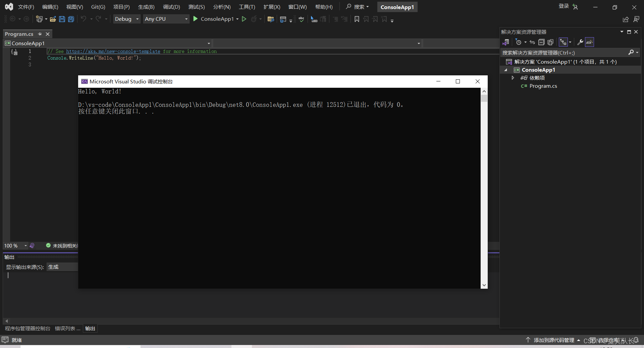Click the spell checker abc icon
Screen dimensions: 644x348
pyautogui.click(x=301, y=19)
